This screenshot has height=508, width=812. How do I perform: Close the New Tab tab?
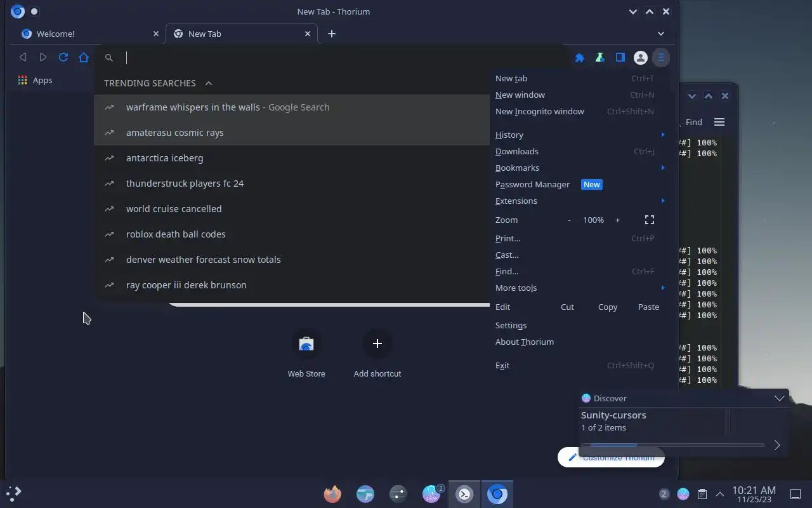pyautogui.click(x=308, y=34)
